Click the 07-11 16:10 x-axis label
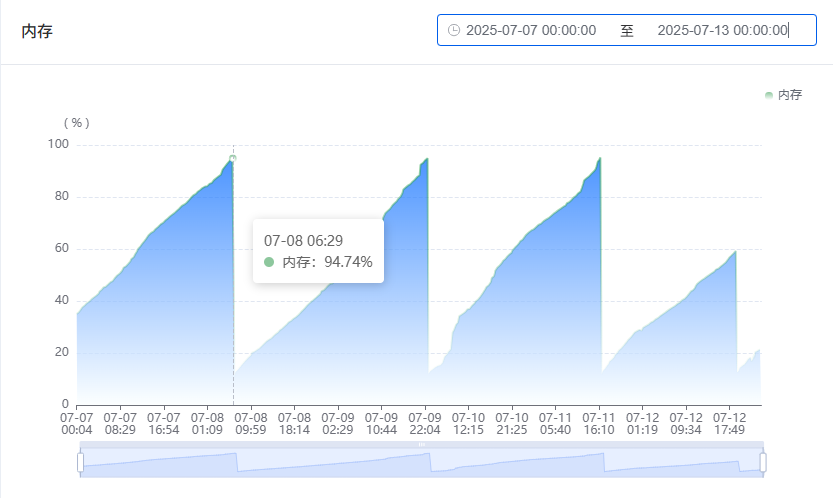Screen dimensions: 833x498 [598, 423]
